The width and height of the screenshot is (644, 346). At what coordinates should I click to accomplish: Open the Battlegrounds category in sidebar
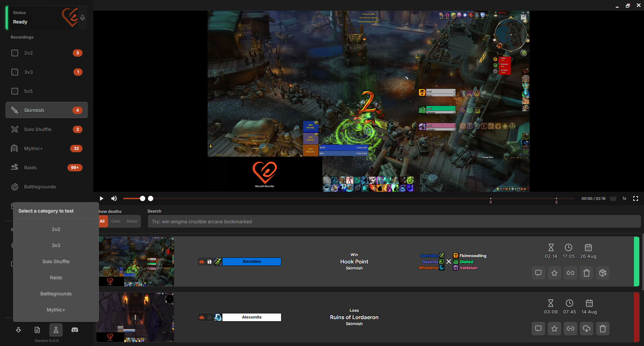tap(47, 187)
